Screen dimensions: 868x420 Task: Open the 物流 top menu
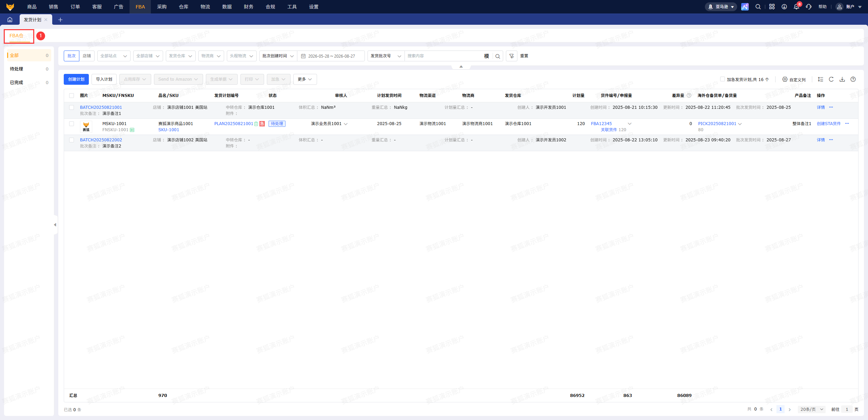point(205,7)
